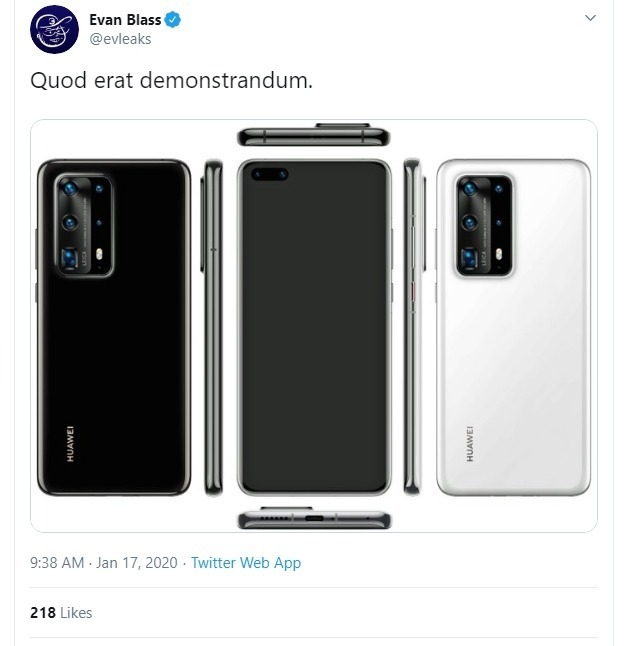The height and width of the screenshot is (646, 629).
Task: Visit the @evleaks handle
Action: click(x=120, y=39)
